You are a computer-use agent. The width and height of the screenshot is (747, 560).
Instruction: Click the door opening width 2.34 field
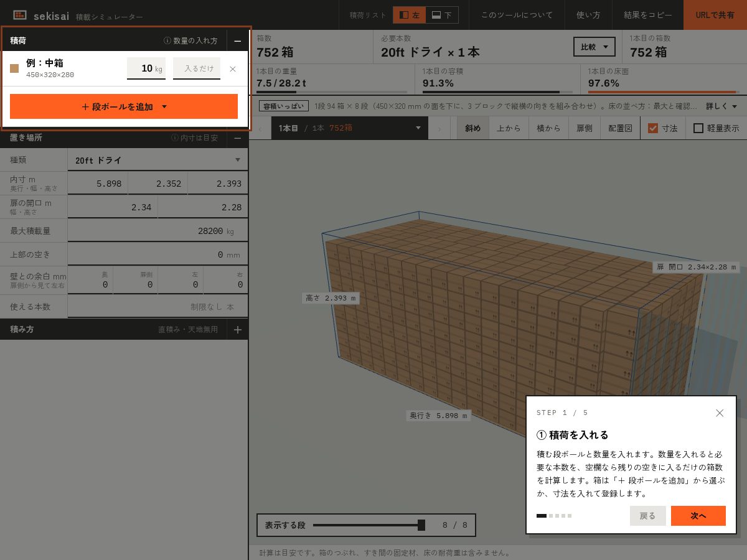113,207
